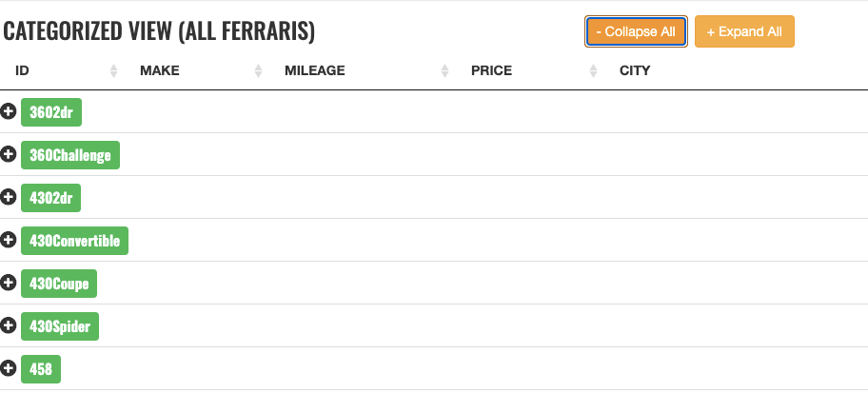The height and width of the screenshot is (393, 868).
Task: Sort table by MAKE column header
Action: pyautogui.click(x=160, y=70)
